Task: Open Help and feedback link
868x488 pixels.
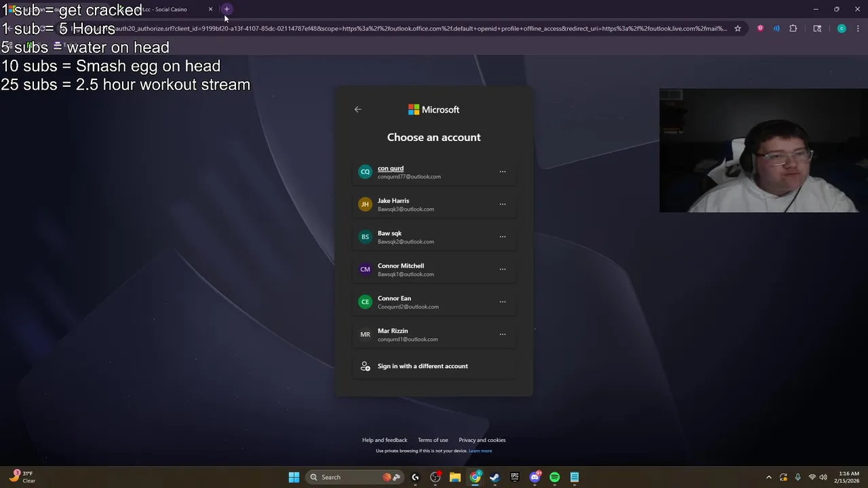Action: click(384, 440)
